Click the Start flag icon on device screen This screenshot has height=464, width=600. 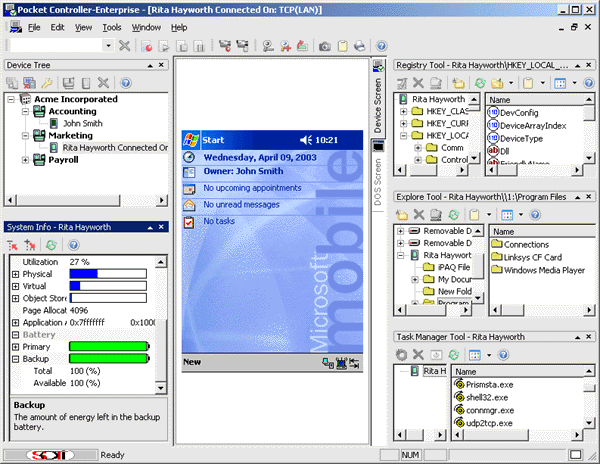tap(191, 140)
